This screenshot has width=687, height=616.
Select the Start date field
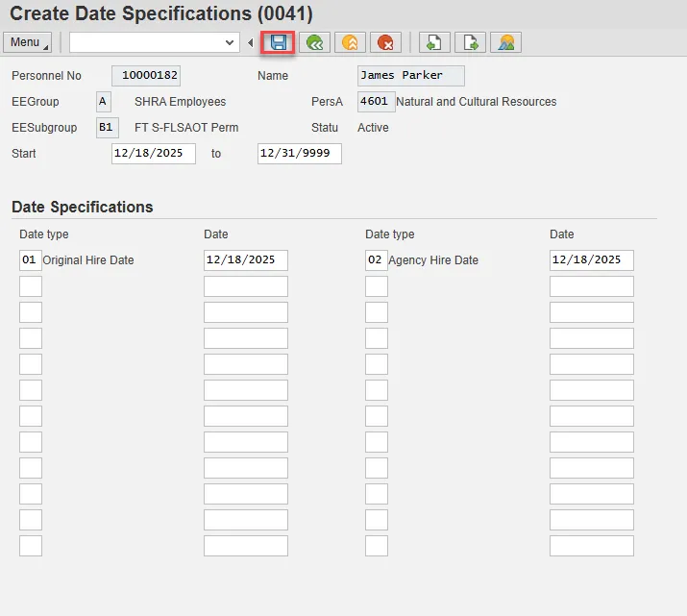coord(153,154)
